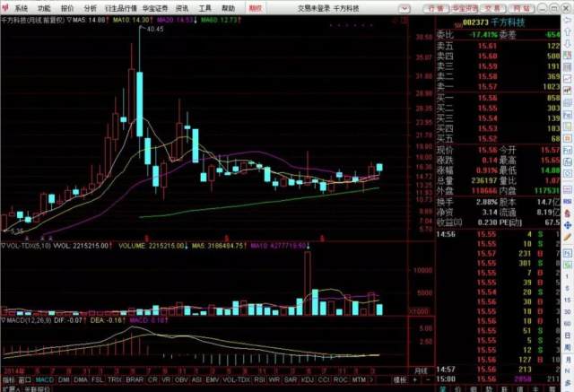
Task: Click the 14:56 time entry in tick list
Action: (x=446, y=234)
